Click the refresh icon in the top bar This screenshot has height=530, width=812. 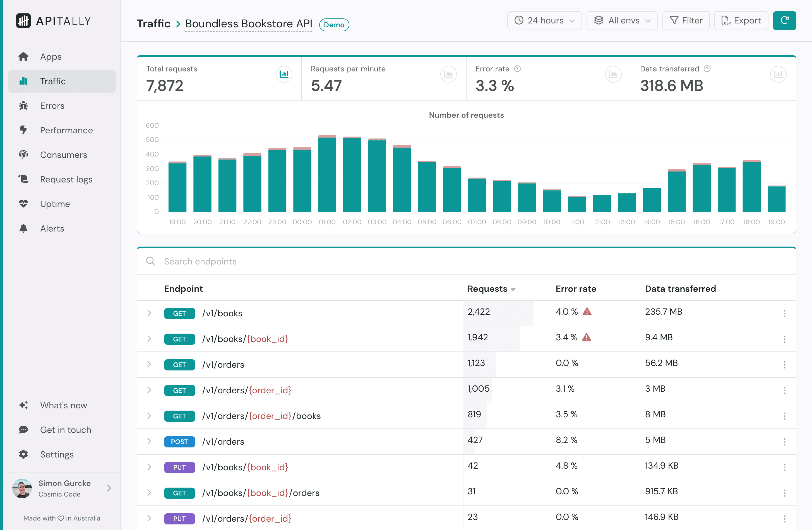tap(784, 20)
